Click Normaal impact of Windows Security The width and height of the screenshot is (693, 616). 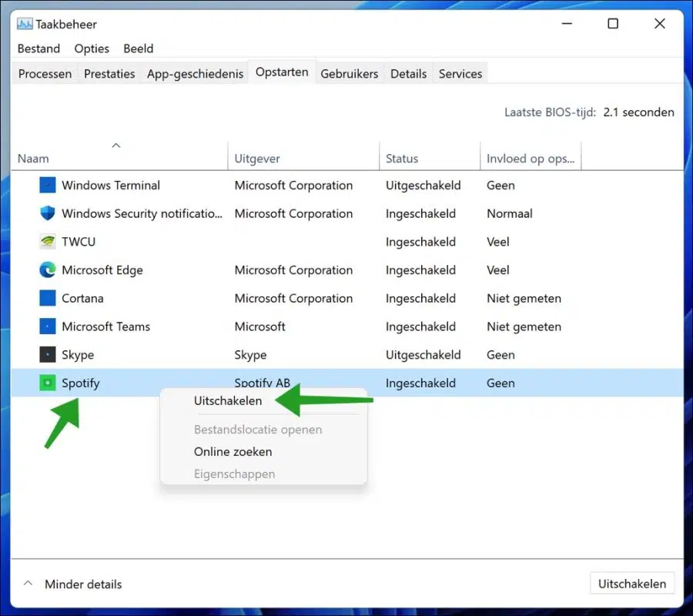pyautogui.click(x=509, y=213)
